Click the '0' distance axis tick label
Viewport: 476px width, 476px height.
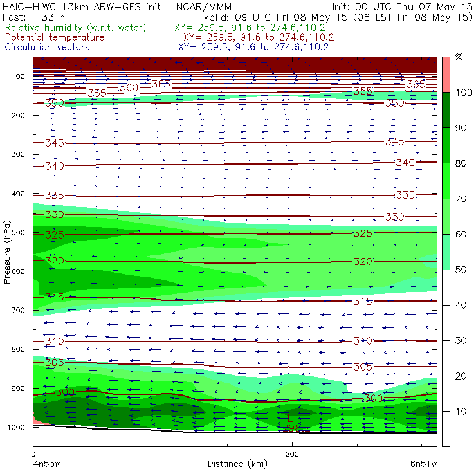coord(33,454)
